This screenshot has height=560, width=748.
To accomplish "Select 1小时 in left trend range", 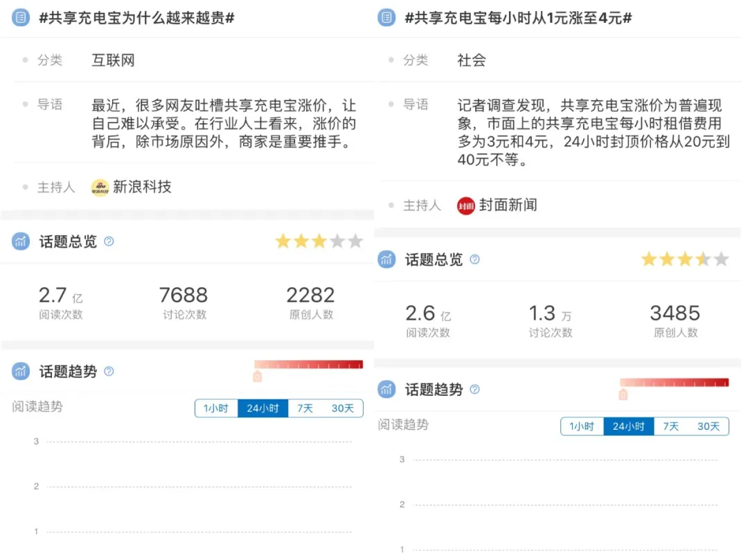I will 216,408.
